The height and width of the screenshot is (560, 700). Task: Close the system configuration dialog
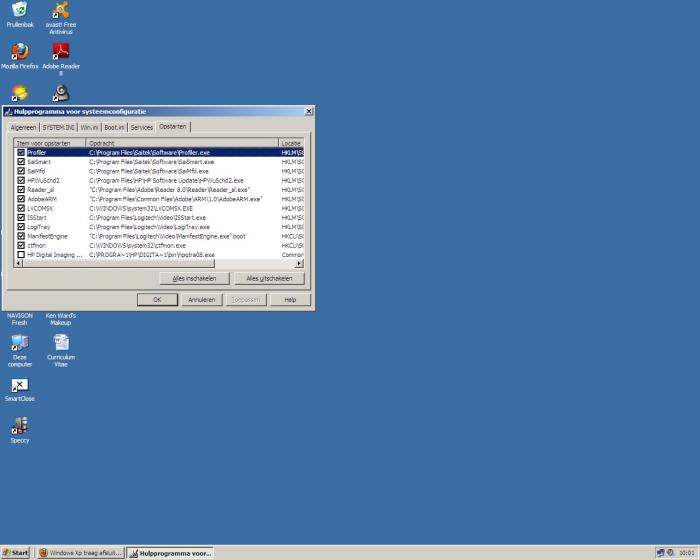(308, 112)
